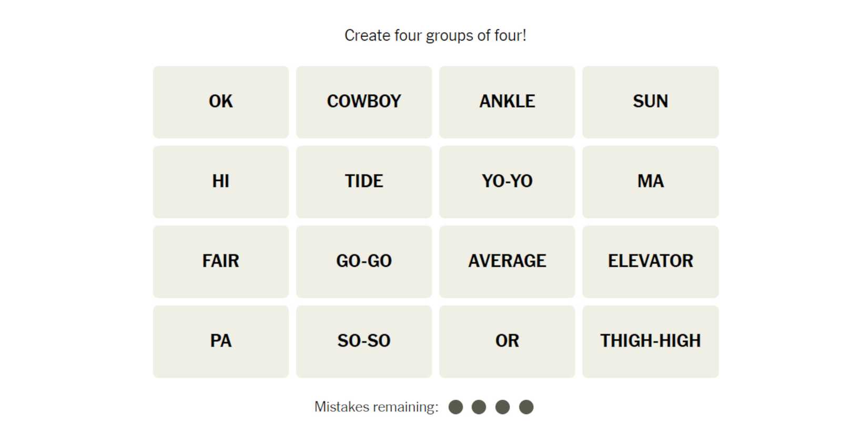Select the COWBOY tile
The image size is (868, 434).
coord(364,102)
